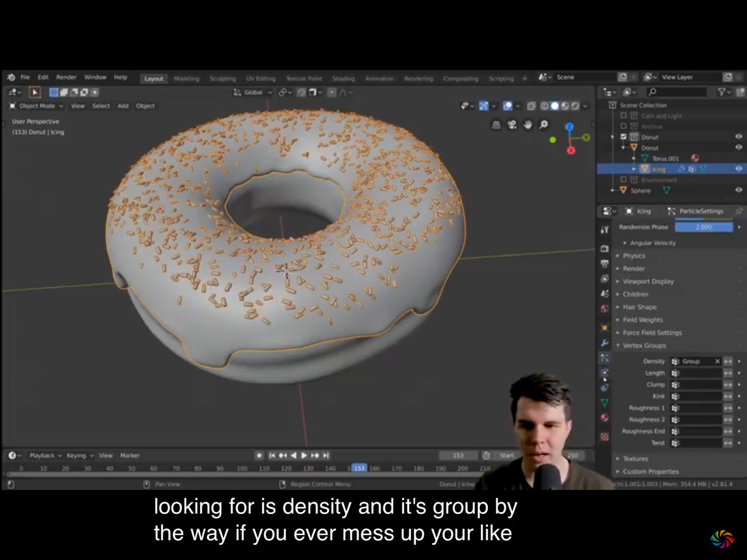Switch to the Modeling workspace tab
747x560 pixels.
coord(186,79)
